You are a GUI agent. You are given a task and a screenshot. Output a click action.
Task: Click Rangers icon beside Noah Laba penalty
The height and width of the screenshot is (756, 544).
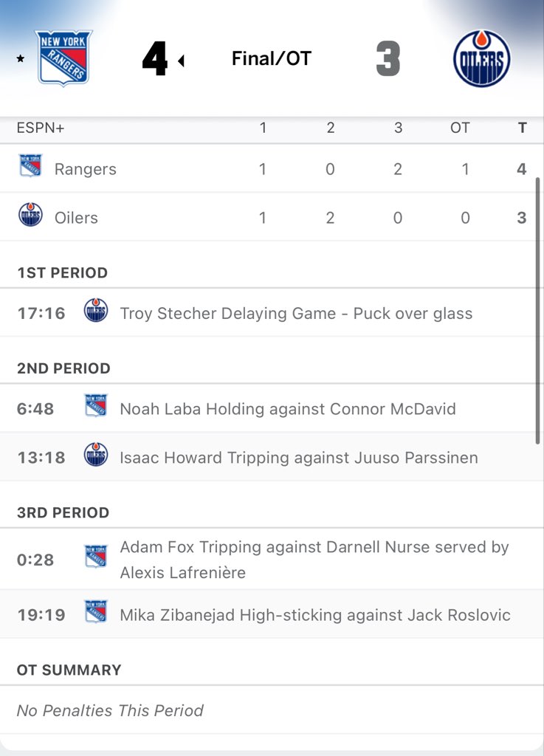pyautogui.click(x=96, y=407)
